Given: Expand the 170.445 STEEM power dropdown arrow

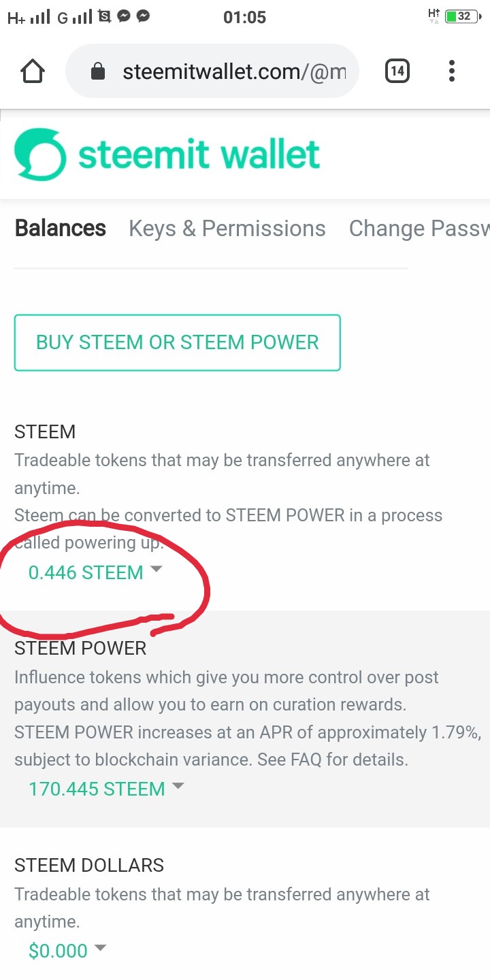Looking at the screenshot, I should pyautogui.click(x=178, y=786).
